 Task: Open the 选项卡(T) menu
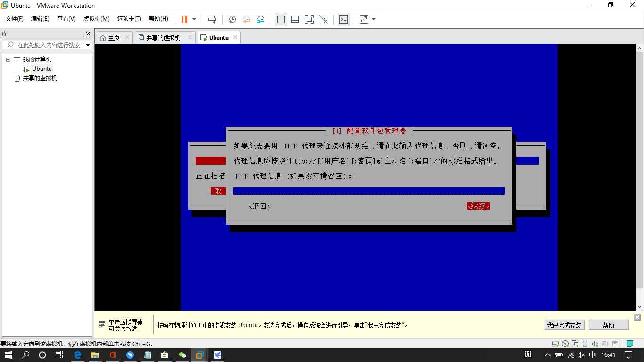click(129, 19)
